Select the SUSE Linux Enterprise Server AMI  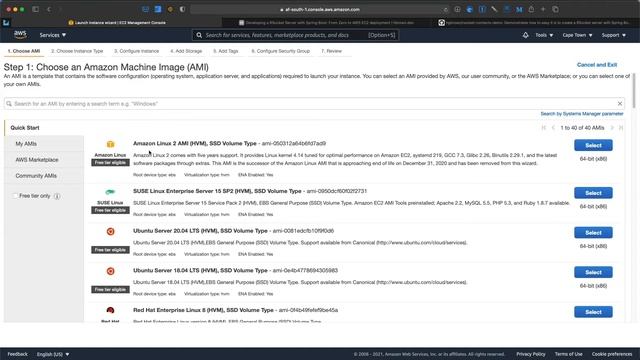593,193
